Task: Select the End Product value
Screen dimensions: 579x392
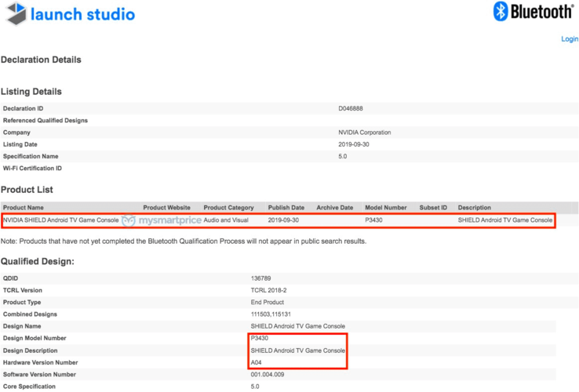Action: [x=268, y=303]
